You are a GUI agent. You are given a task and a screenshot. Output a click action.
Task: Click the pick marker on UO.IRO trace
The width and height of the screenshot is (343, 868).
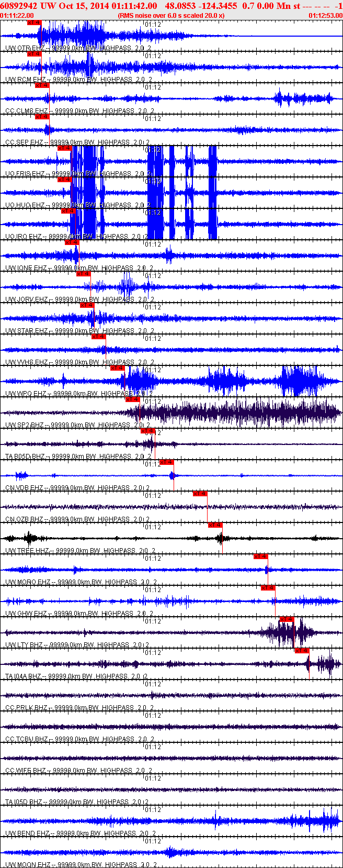(x=68, y=211)
